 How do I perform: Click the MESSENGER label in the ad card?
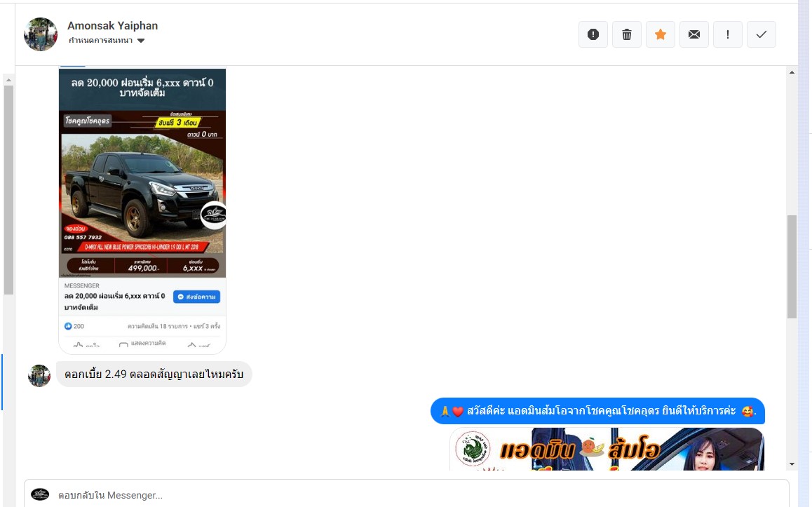[82, 286]
